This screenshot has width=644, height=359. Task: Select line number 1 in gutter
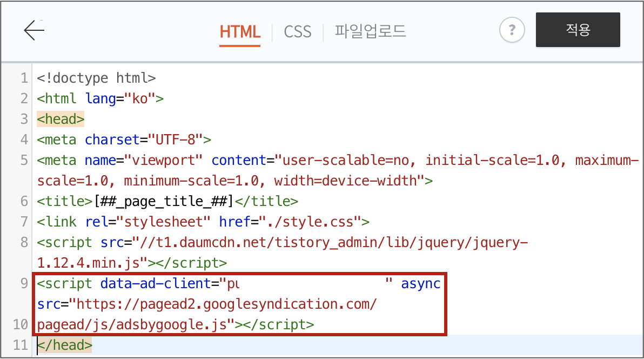point(24,78)
